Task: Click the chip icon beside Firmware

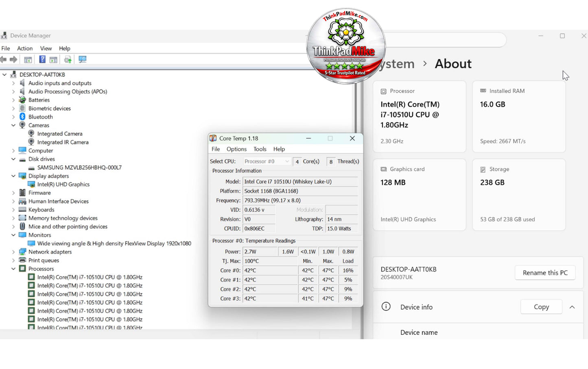Action: [22, 193]
